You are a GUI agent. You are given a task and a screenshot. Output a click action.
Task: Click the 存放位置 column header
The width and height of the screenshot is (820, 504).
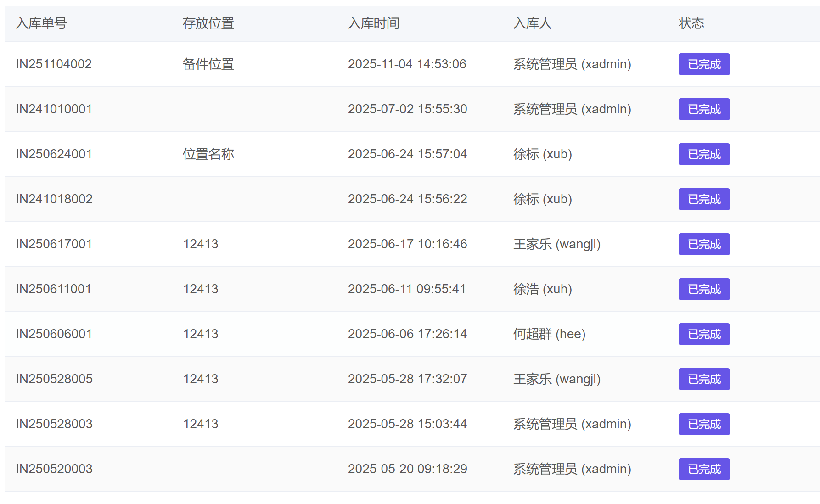click(x=208, y=23)
